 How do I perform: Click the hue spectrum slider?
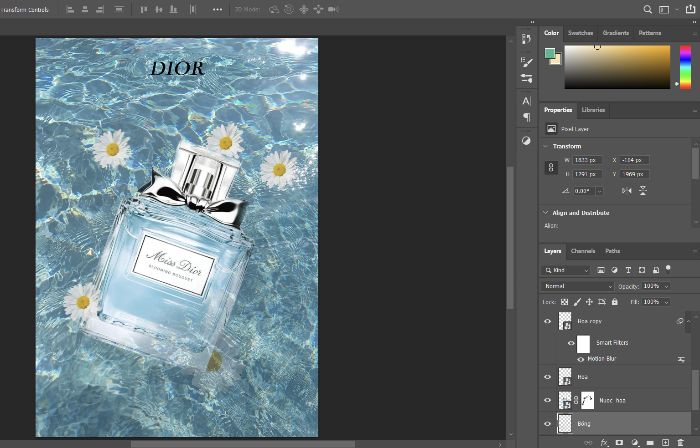coord(685,67)
